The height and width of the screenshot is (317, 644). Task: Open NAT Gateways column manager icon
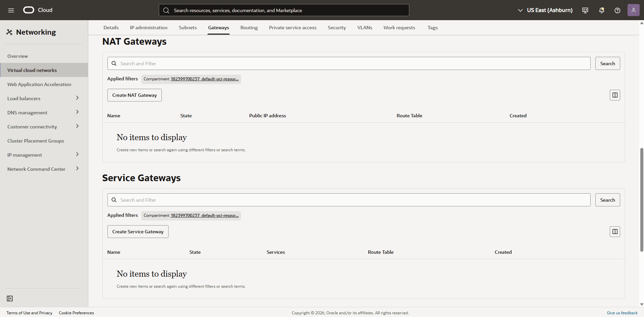[x=615, y=95]
